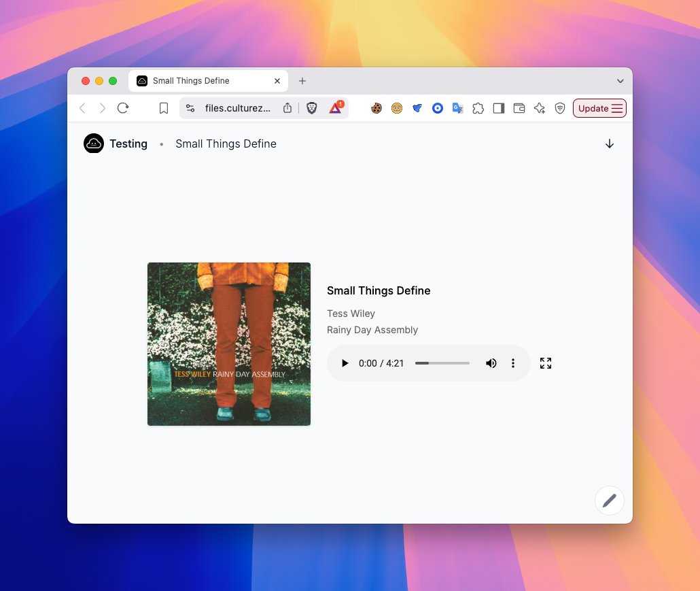Select the Small Things Define tab

click(208, 81)
